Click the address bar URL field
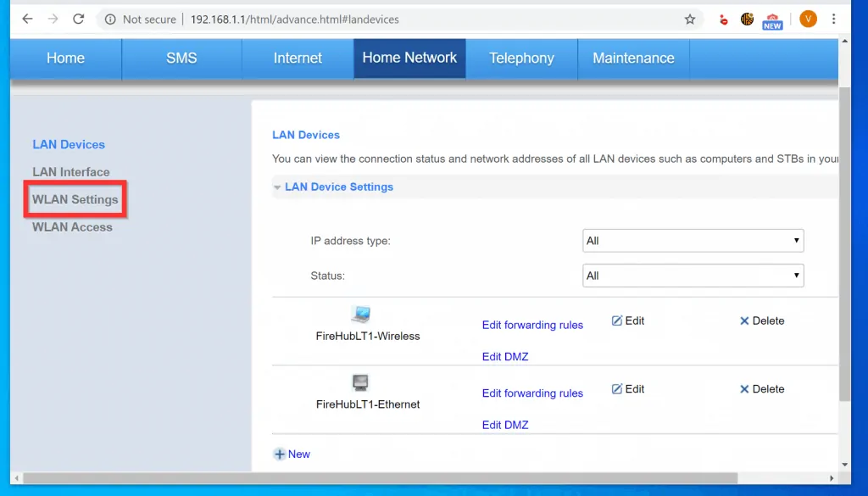 click(381, 19)
